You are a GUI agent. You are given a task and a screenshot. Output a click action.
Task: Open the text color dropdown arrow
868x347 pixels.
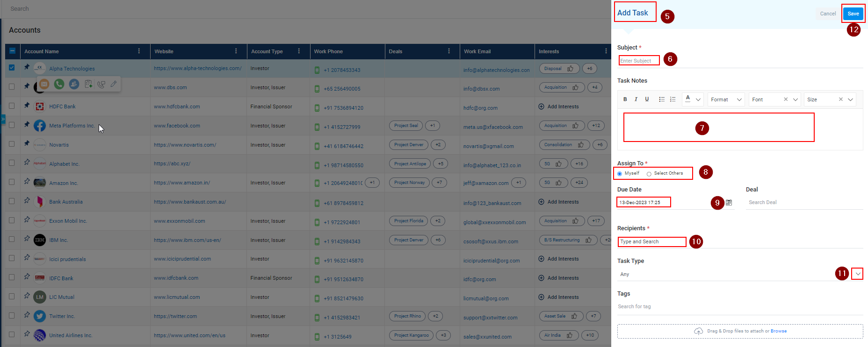[x=698, y=99]
